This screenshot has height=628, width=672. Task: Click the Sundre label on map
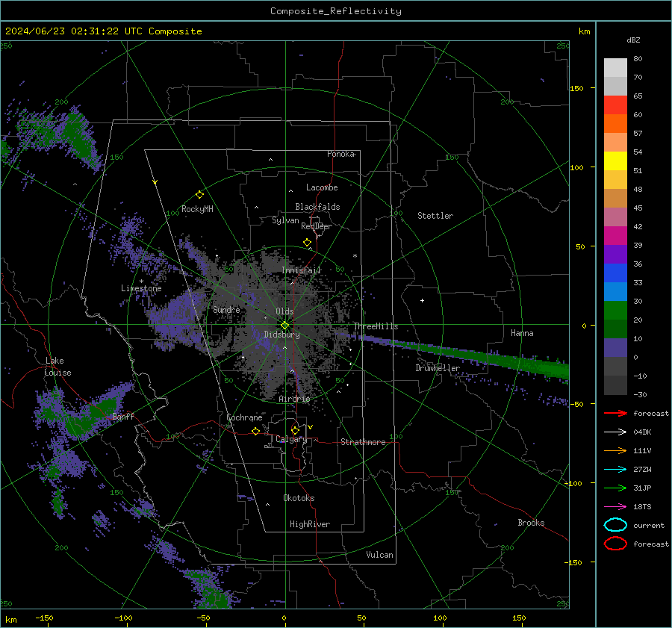pos(226,310)
